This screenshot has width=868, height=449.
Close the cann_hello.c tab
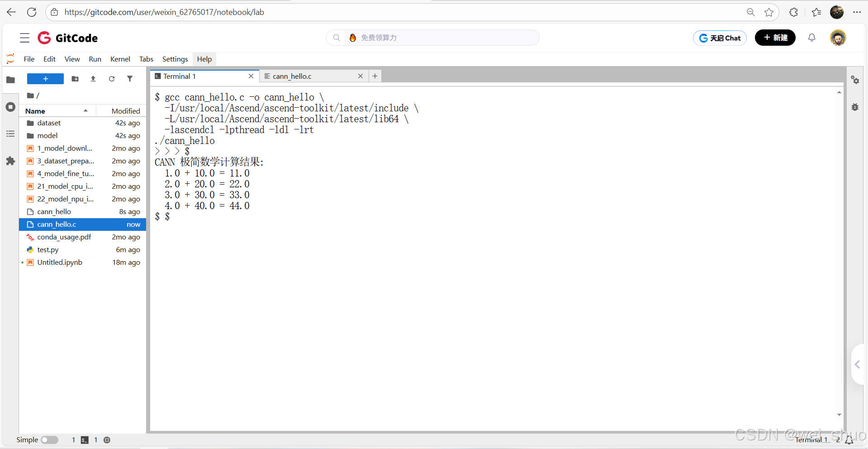(x=360, y=76)
